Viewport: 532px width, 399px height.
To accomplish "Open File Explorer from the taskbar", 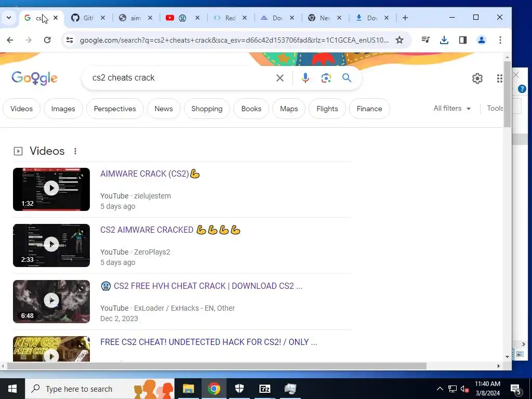I will point(188,389).
